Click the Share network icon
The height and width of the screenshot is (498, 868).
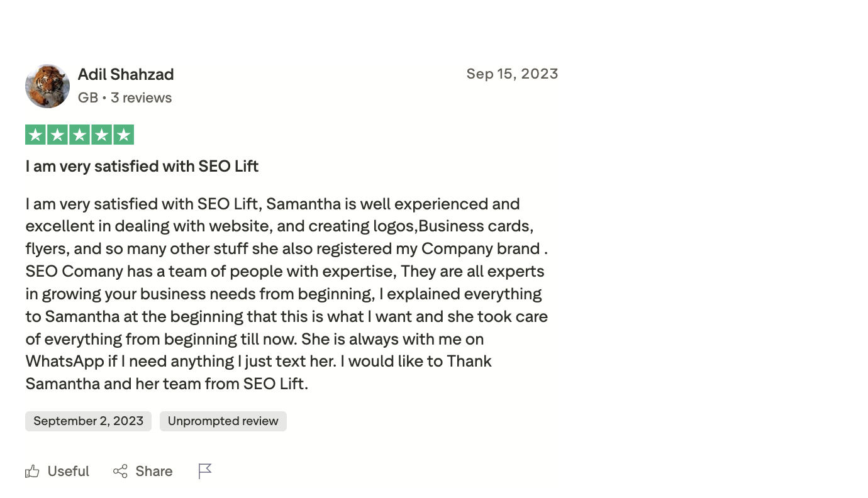[x=120, y=471]
